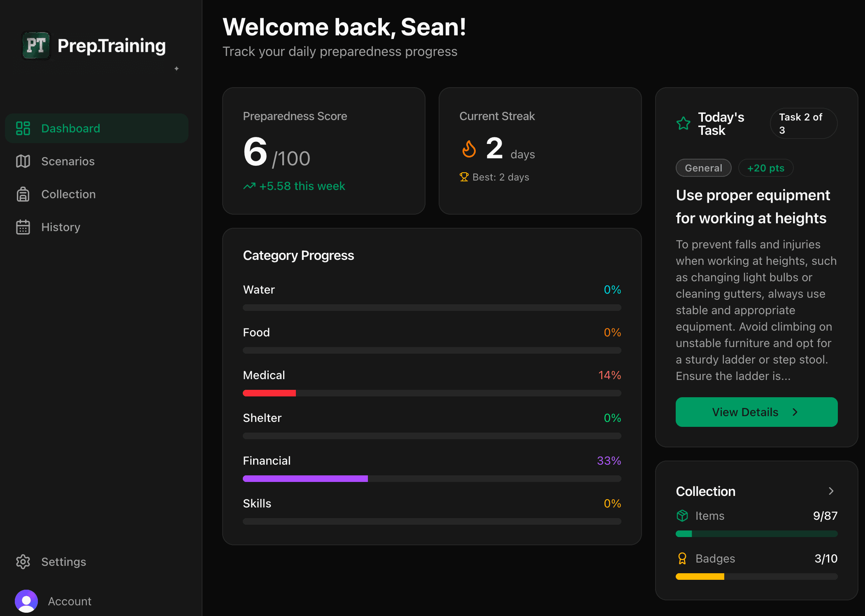
Task: Click the star icon next to Today's Task
Action: click(x=683, y=123)
